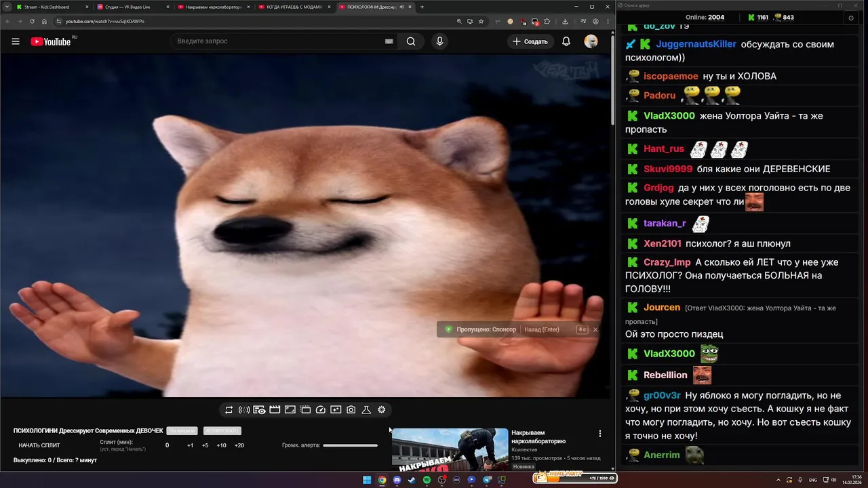Open Telegram from the taskbar
Image resolution: width=868 pixels, height=488 pixels.
tap(487, 480)
